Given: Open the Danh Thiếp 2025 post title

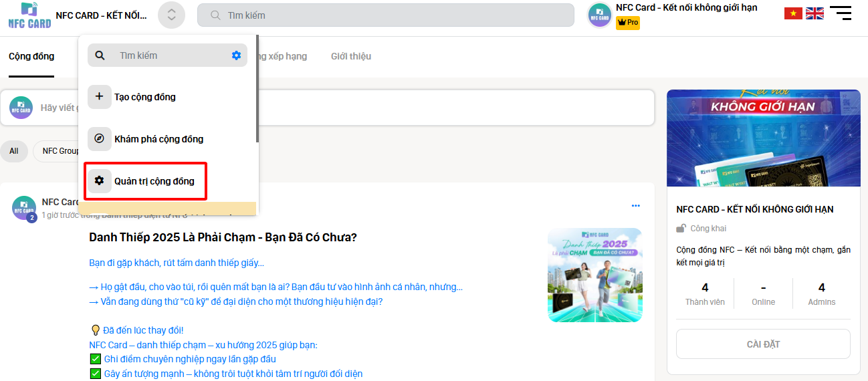Looking at the screenshot, I should coord(223,237).
